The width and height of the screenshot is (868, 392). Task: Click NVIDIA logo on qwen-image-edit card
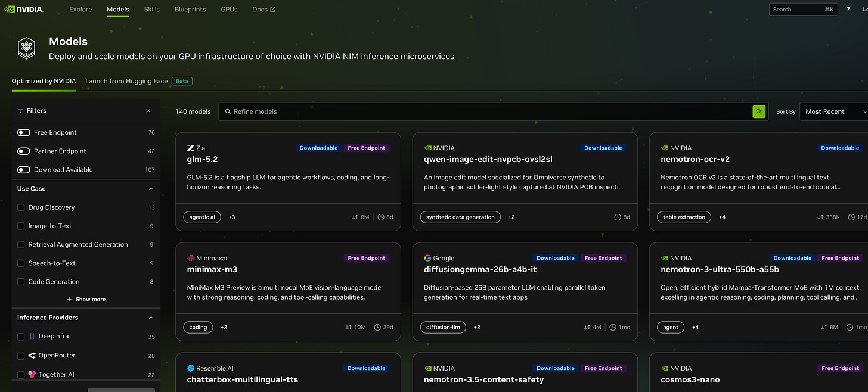(x=427, y=148)
